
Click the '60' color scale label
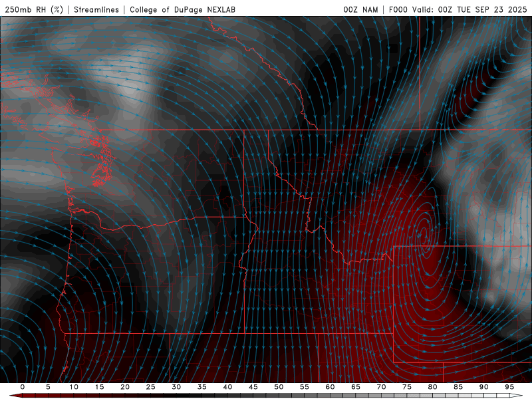coord(330,387)
